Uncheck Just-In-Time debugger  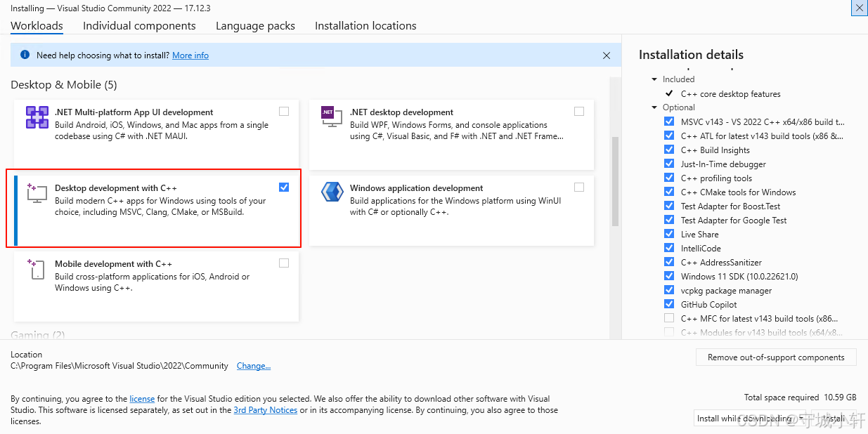[669, 164]
